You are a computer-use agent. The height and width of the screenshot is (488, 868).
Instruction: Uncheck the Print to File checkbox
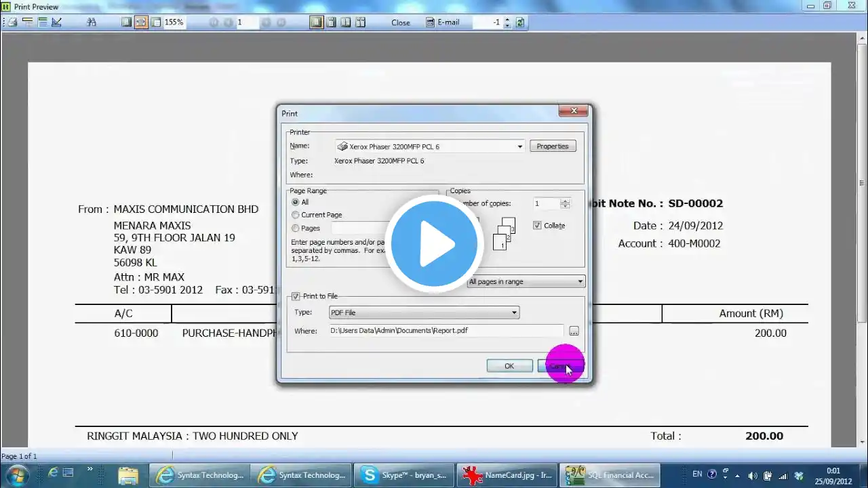296,296
